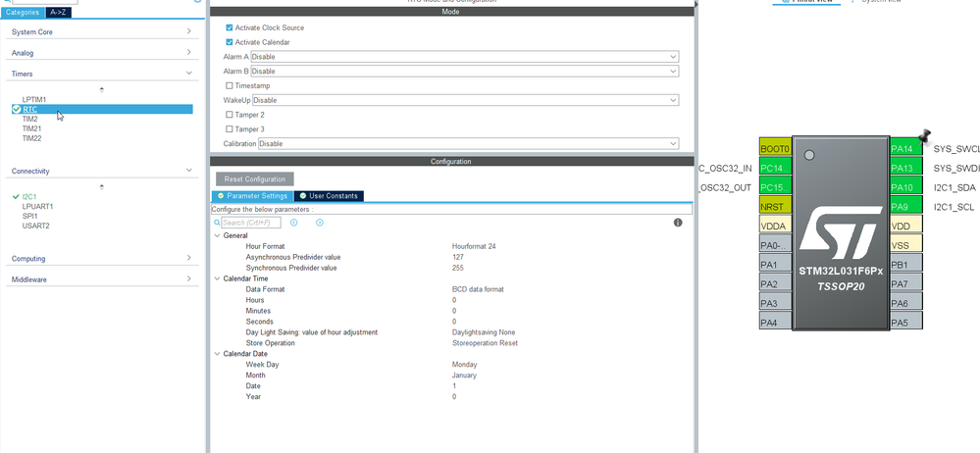Open the Alarm A dropdown

point(464,57)
